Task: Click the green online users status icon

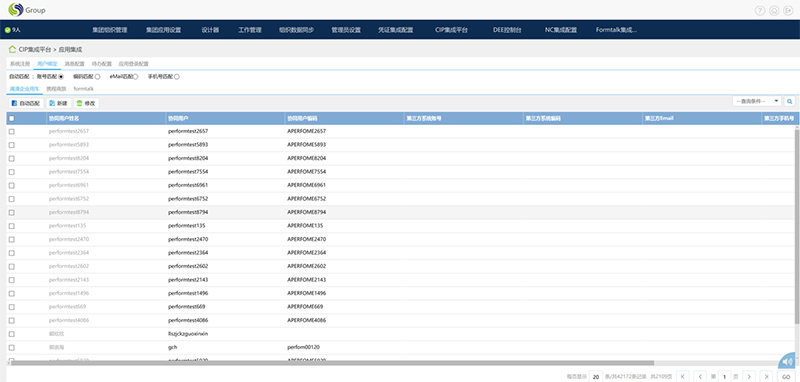Action: tap(7, 30)
